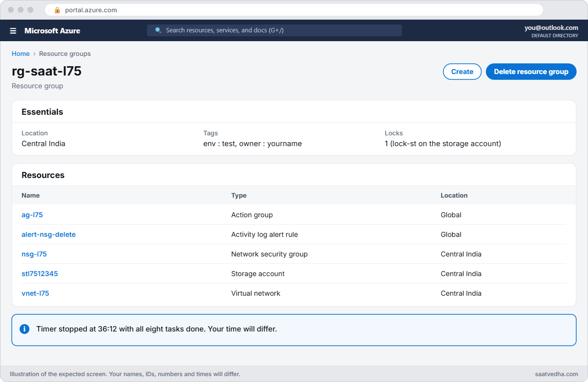This screenshot has width=588, height=382.
Task: Click the Virtual network type cell
Action: point(256,293)
